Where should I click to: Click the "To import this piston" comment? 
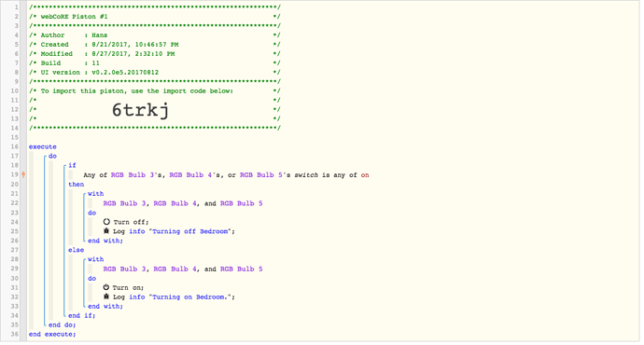[137, 91]
